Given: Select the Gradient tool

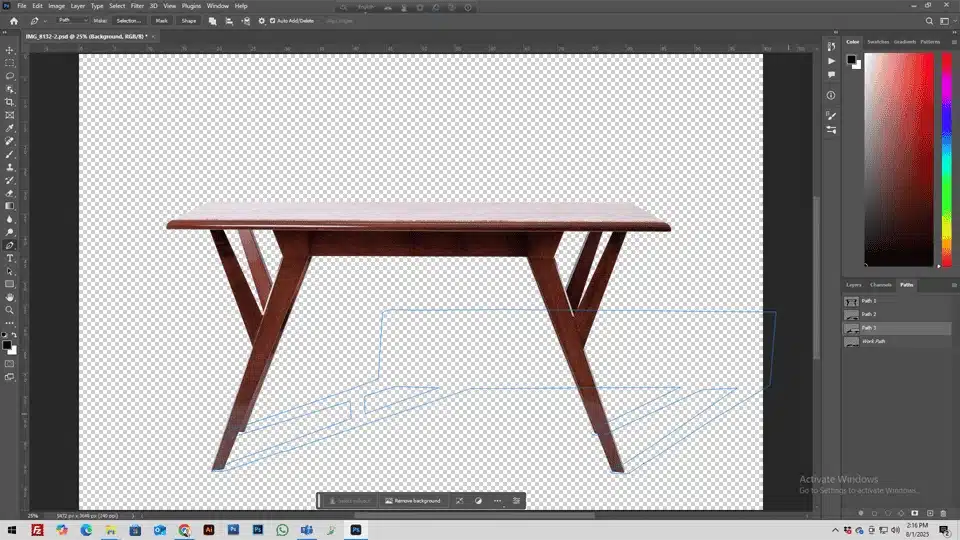Looking at the screenshot, I should [10, 206].
